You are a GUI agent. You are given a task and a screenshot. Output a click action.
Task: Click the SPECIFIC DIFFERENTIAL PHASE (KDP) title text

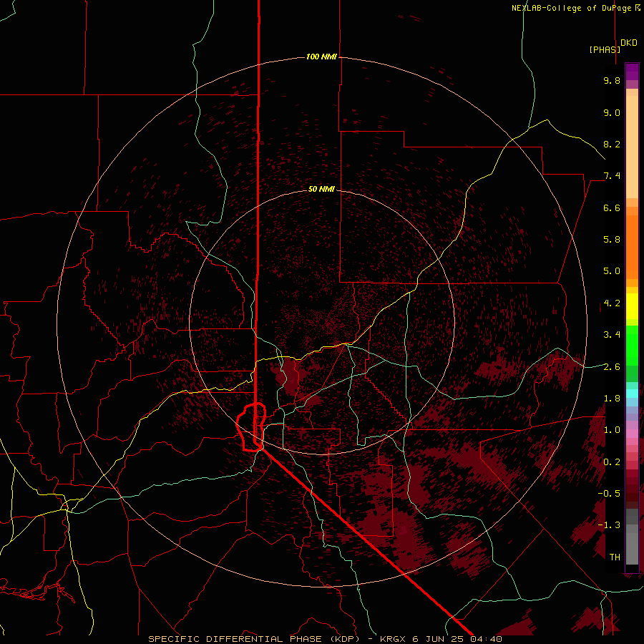[254, 639]
